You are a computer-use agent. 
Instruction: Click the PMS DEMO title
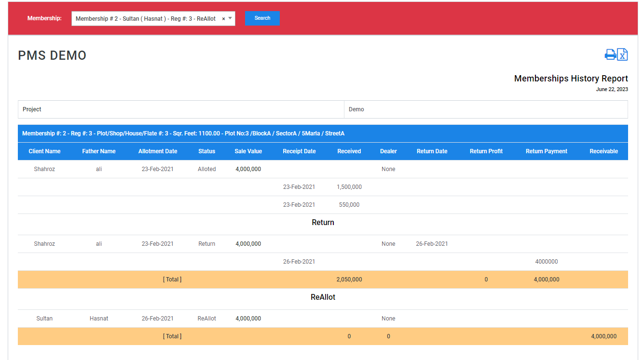[x=52, y=55]
